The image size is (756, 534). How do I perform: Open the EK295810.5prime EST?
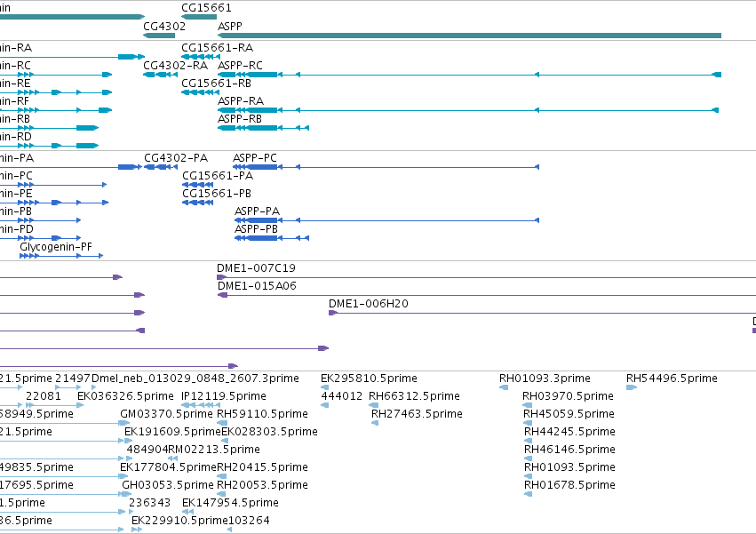pos(324,387)
